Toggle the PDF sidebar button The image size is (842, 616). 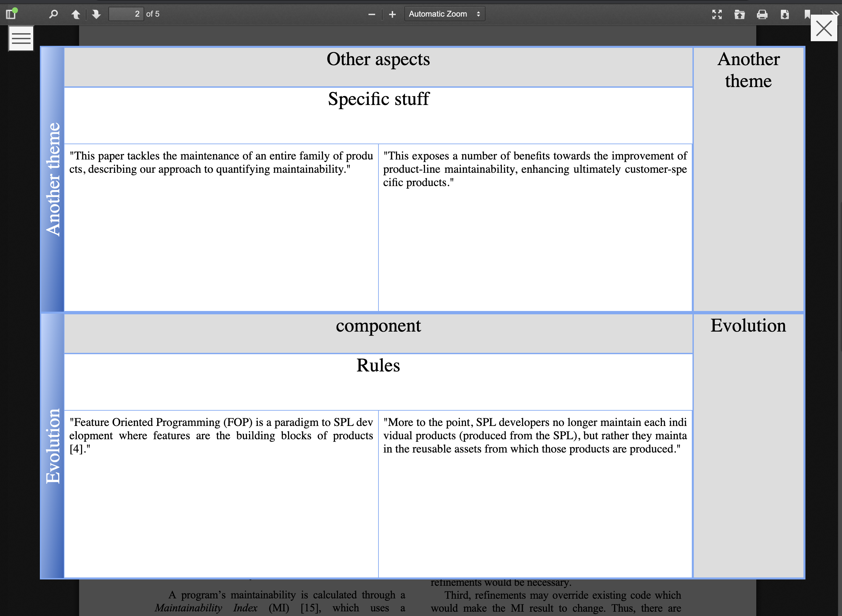pyautogui.click(x=11, y=14)
